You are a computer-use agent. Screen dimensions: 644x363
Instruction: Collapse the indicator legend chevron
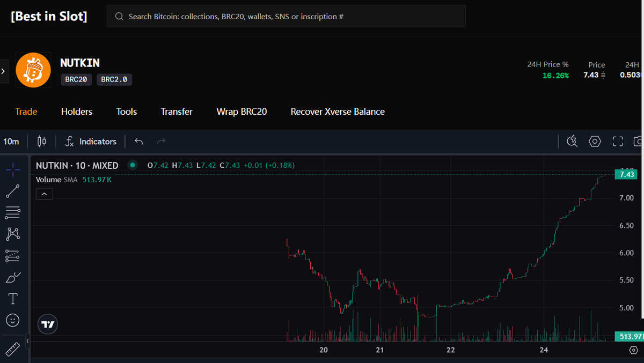pyautogui.click(x=45, y=194)
